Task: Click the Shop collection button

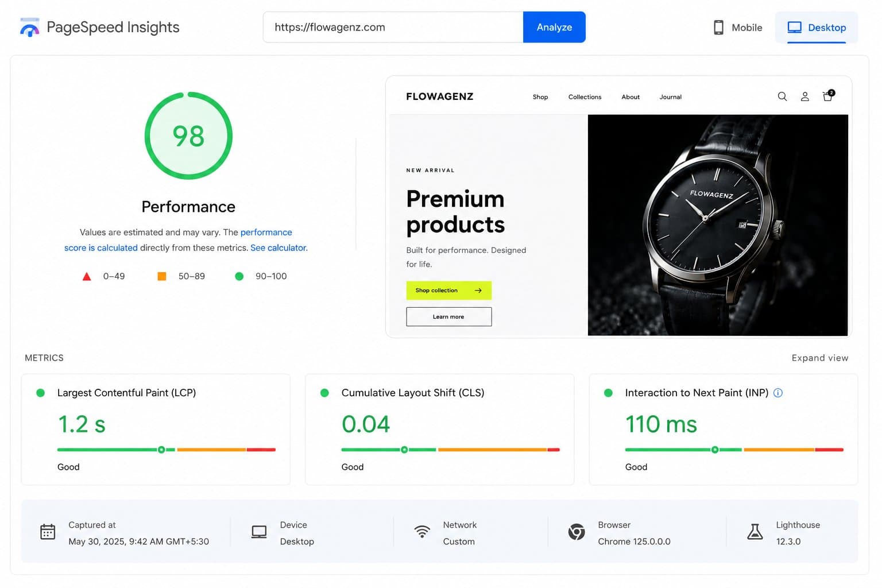Action: (x=449, y=291)
